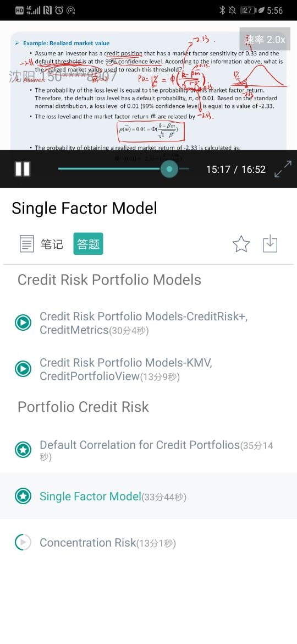Tap the Portfolio Credit Risk section heading
The height and width of the screenshot is (644, 297).
(x=83, y=407)
